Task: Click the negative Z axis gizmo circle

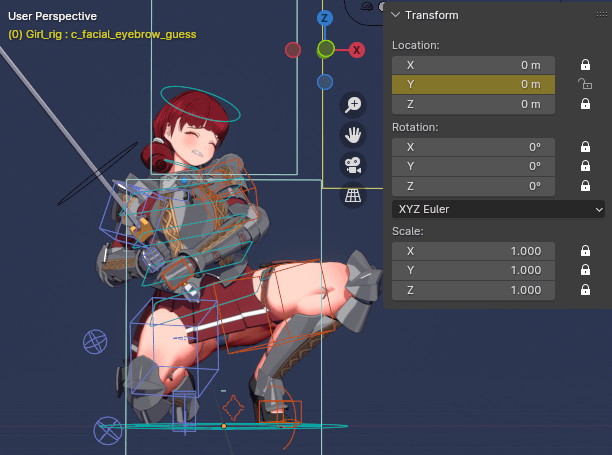Action: (x=325, y=82)
